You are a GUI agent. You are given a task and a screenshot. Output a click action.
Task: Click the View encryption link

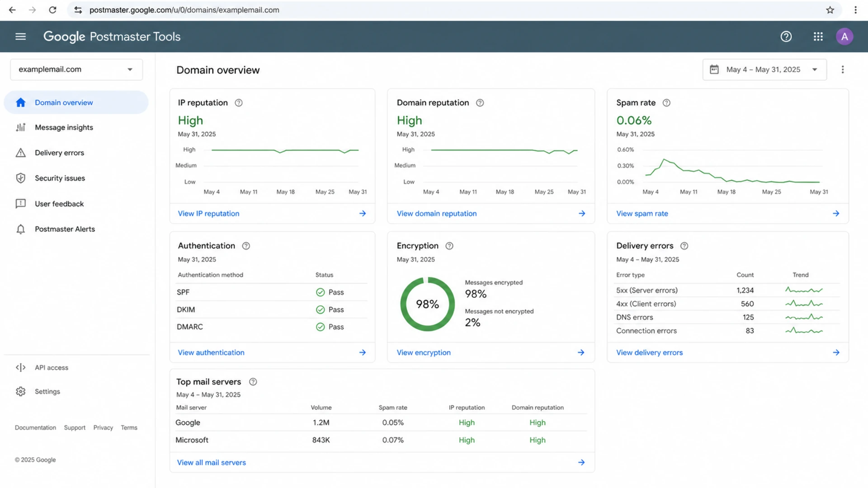point(424,352)
